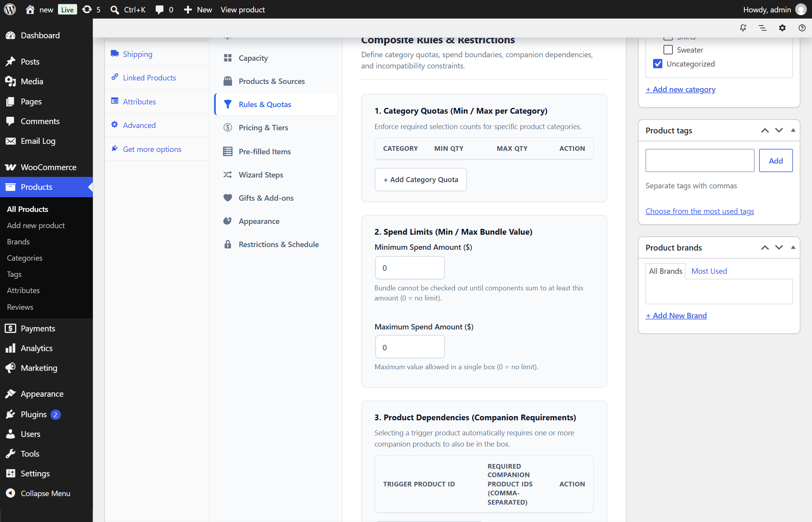
Task: Click the Email Log envelope icon
Action: click(x=10, y=141)
